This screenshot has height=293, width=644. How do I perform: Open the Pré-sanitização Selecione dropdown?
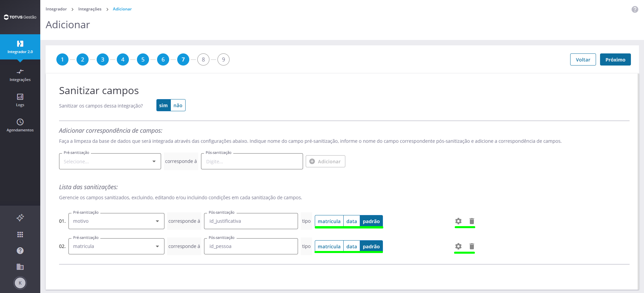[x=110, y=161]
